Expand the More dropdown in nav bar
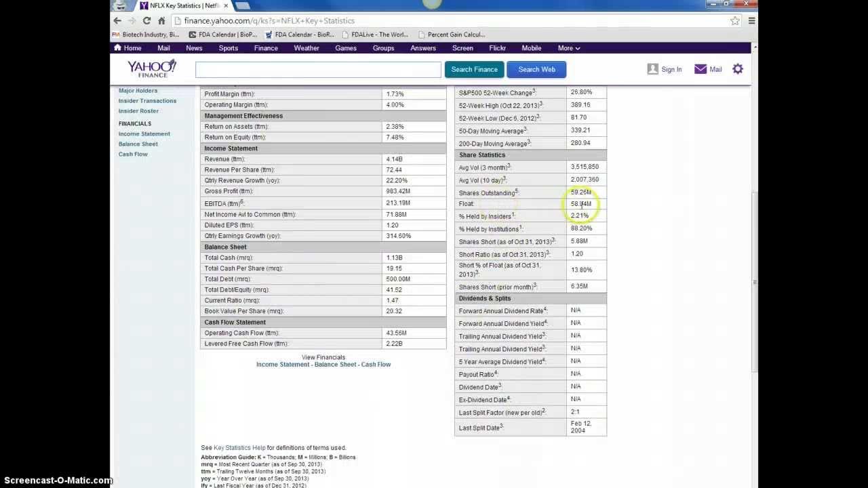The image size is (868, 488). (x=569, y=48)
